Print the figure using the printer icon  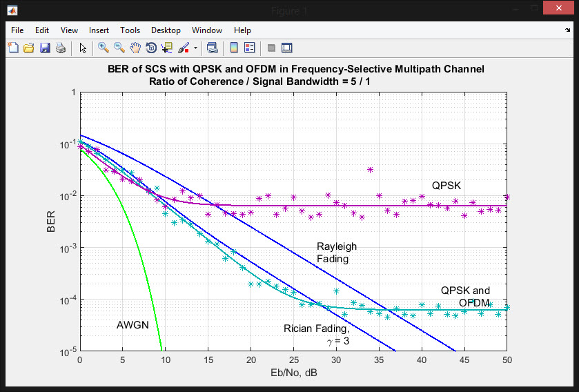coord(61,48)
